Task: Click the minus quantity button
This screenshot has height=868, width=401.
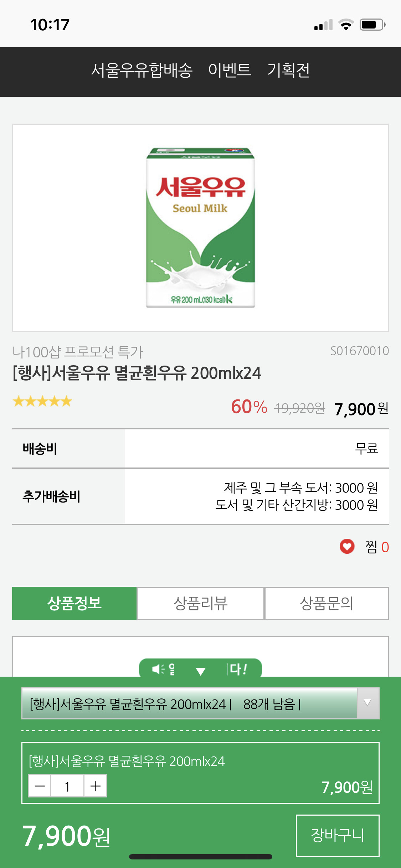Action: point(40,786)
